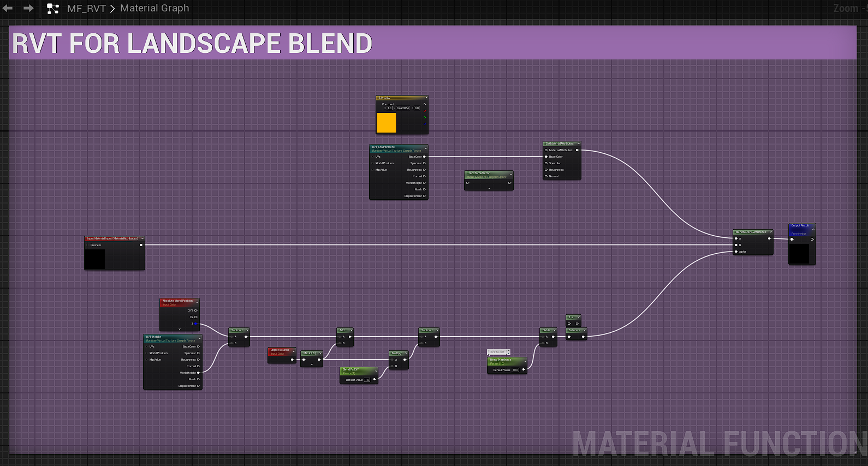Image resolution: width=868 pixels, height=466 pixels.
Task: Click the Alpha input pin on BlendMaterialAttributes
Action: (736, 252)
